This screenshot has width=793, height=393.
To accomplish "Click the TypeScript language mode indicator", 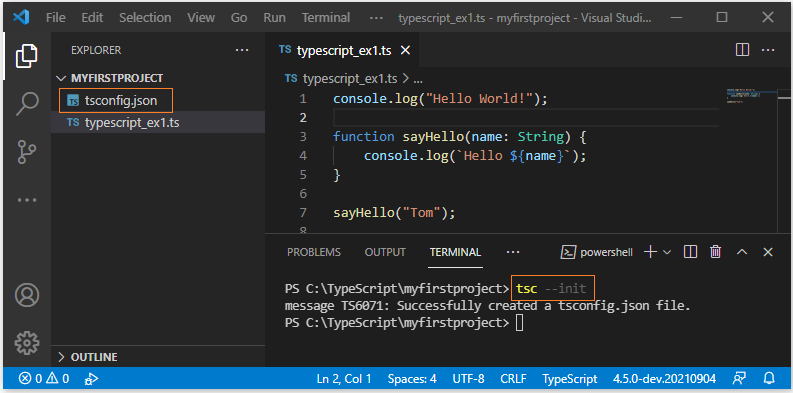I will (570, 379).
